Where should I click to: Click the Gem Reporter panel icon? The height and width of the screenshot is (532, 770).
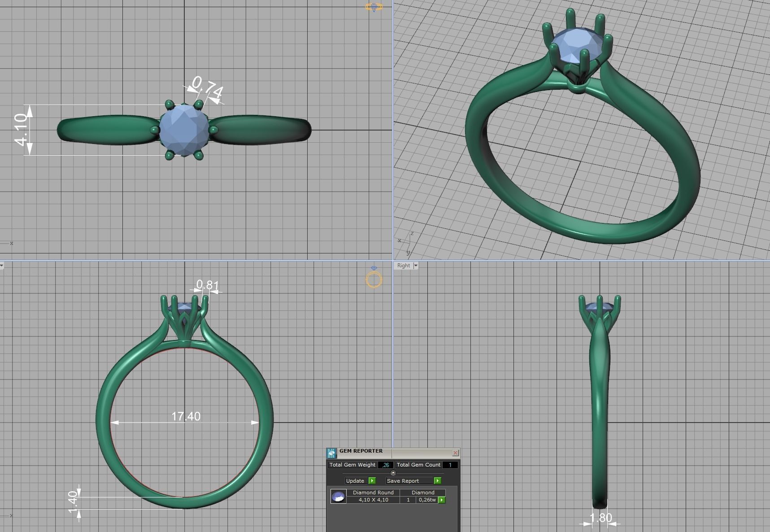331,453
